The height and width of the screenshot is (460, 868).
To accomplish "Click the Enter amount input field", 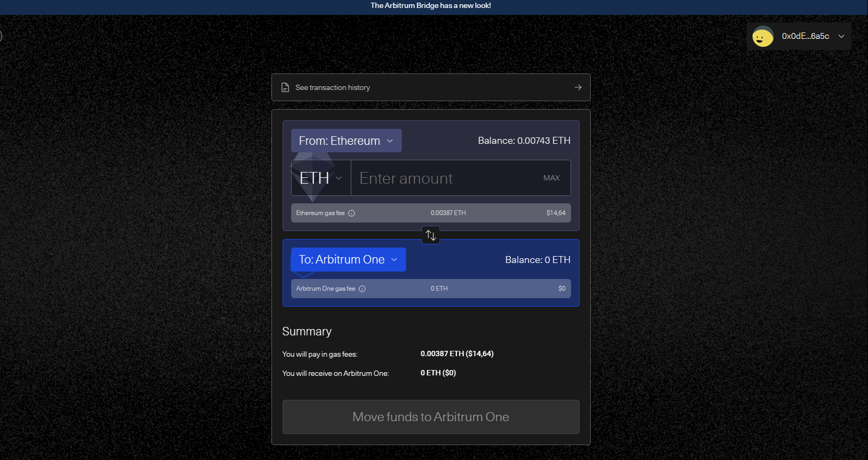I will pyautogui.click(x=442, y=178).
